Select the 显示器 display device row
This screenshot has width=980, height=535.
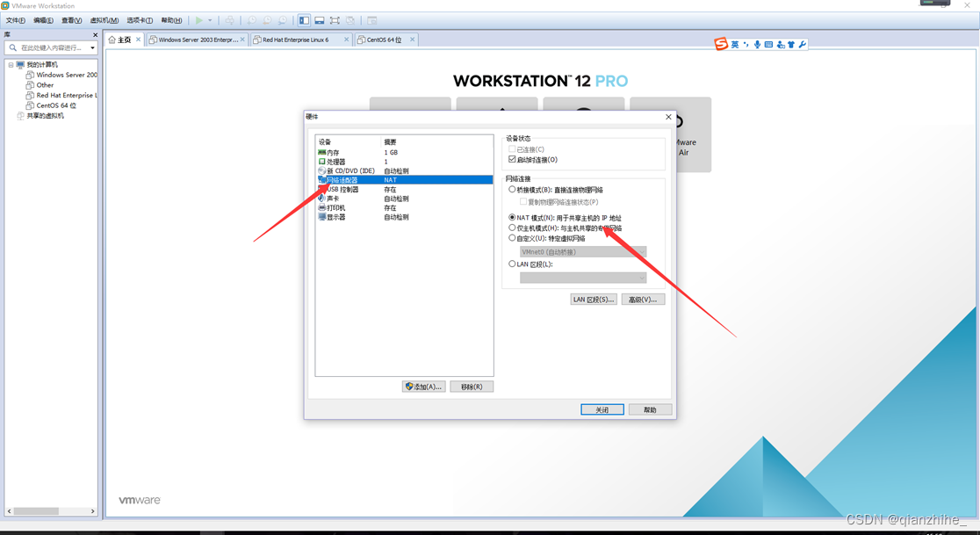coord(404,217)
